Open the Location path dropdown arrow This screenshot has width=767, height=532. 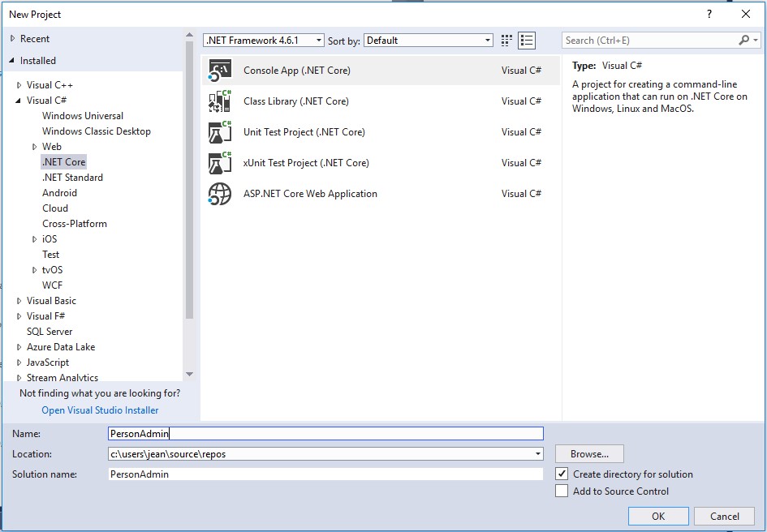click(x=537, y=454)
